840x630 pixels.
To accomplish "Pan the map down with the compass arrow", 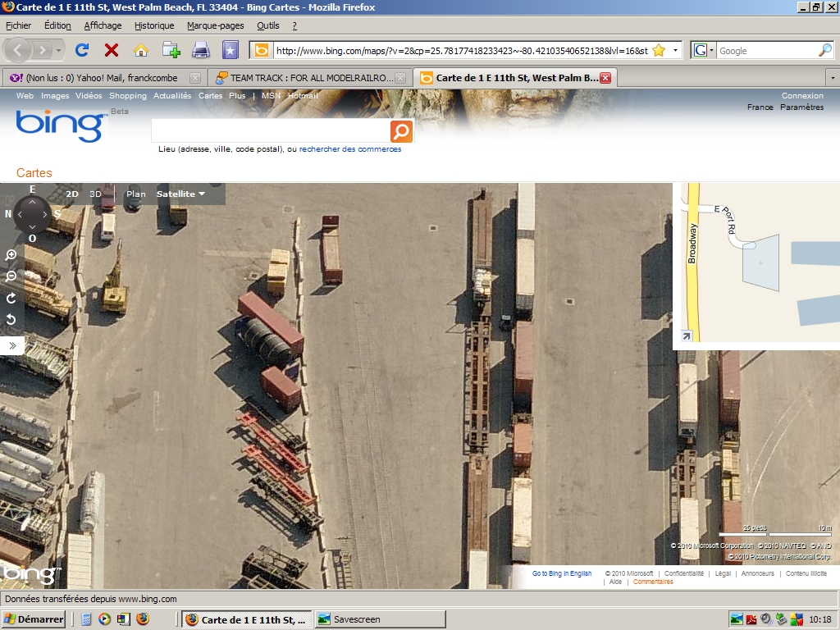I will (32, 226).
